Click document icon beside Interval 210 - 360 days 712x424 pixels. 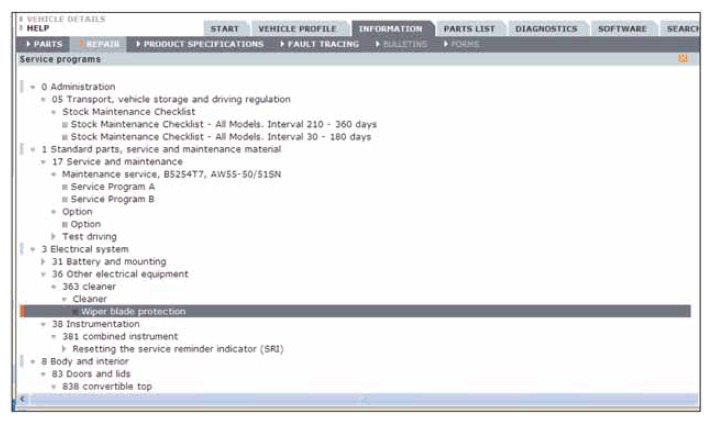(65, 124)
